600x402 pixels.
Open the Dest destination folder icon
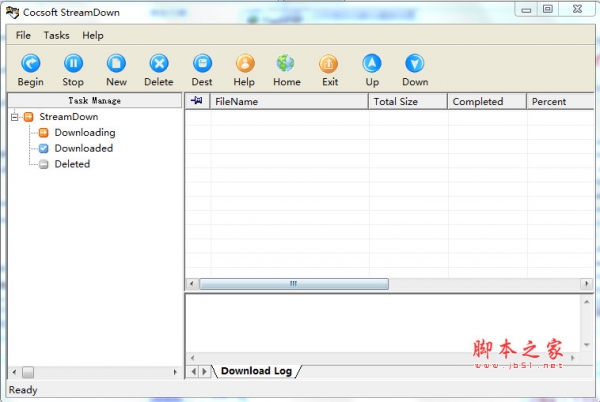(202, 64)
